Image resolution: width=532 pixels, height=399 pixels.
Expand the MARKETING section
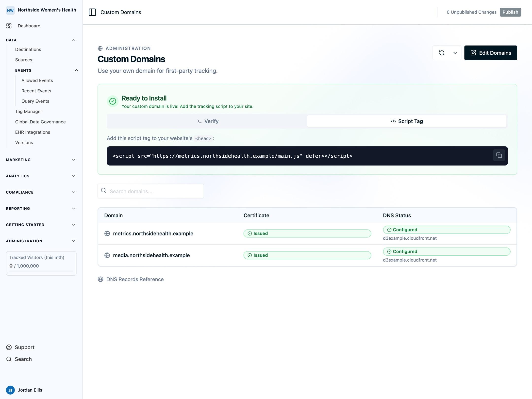(x=73, y=160)
